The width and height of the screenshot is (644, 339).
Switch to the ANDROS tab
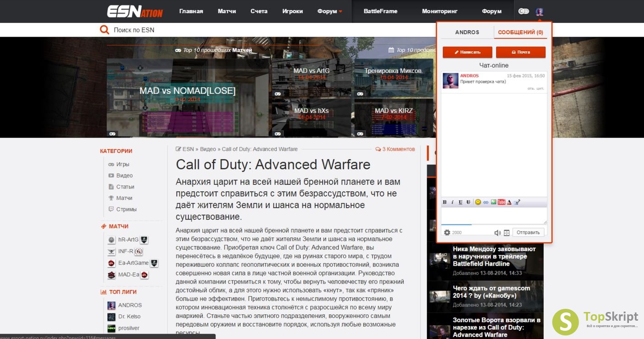pyautogui.click(x=467, y=32)
